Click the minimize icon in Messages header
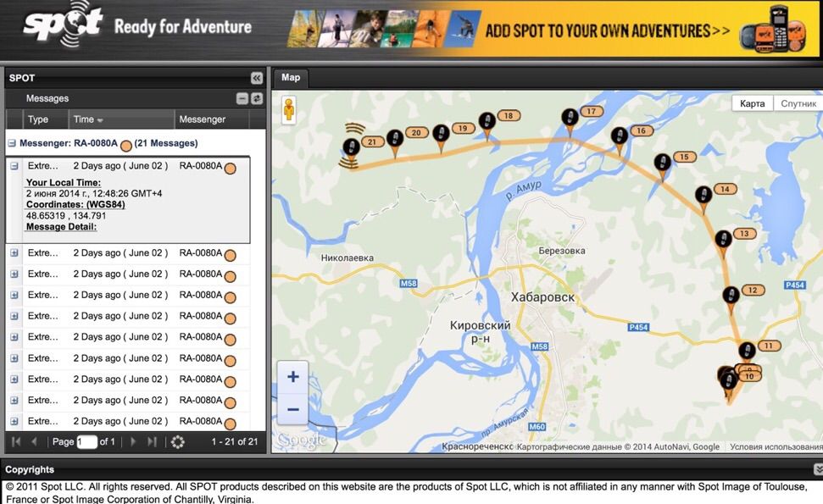The image size is (823, 504). coord(242,98)
